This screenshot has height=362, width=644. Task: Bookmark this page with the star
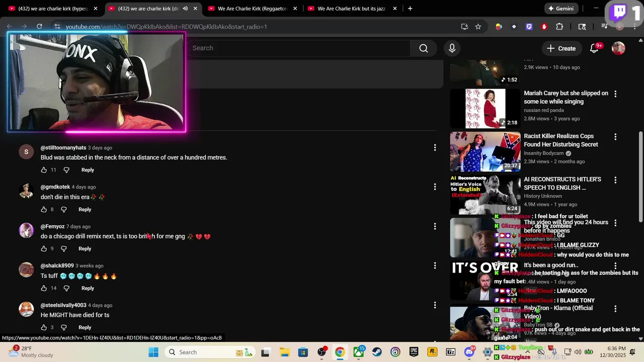coord(478,27)
